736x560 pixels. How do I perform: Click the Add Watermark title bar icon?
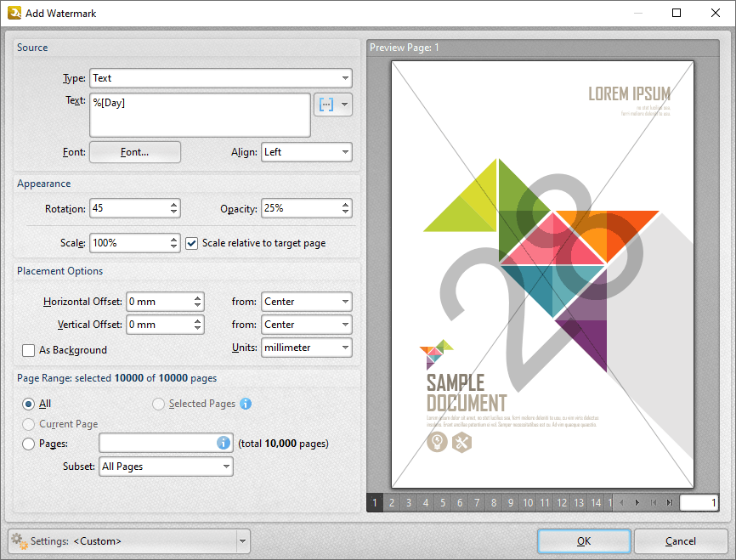pos(14,13)
